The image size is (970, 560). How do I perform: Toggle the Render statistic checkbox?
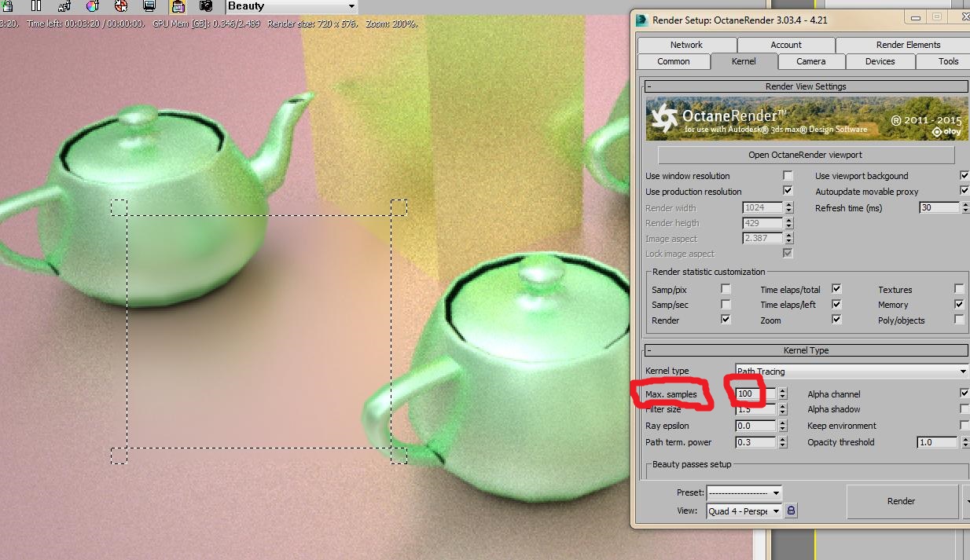tap(726, 320)
